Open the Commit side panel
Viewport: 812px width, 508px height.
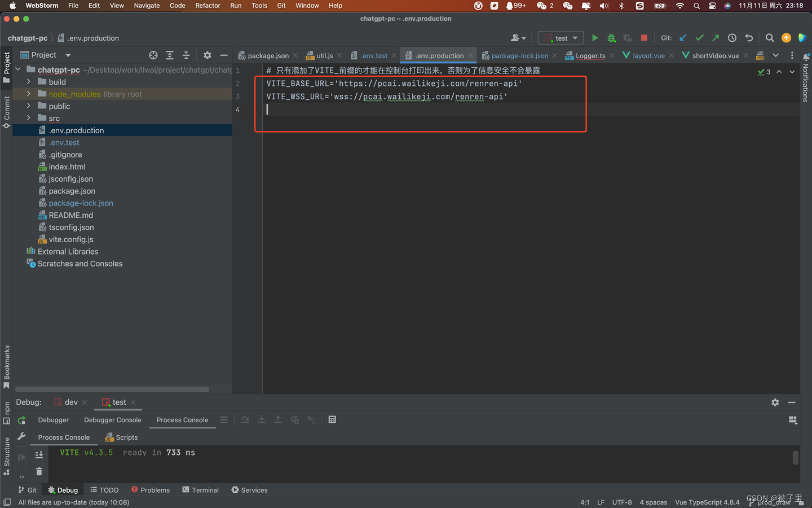point(7,111)
